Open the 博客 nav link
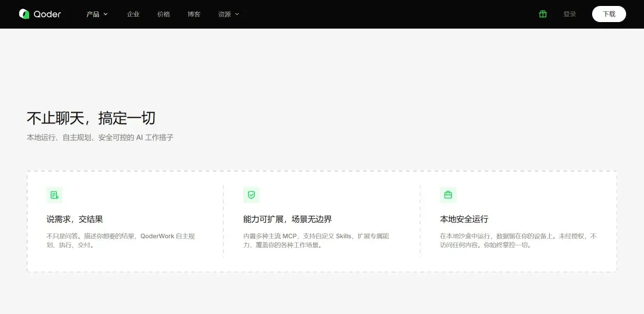 pos(194,14)
